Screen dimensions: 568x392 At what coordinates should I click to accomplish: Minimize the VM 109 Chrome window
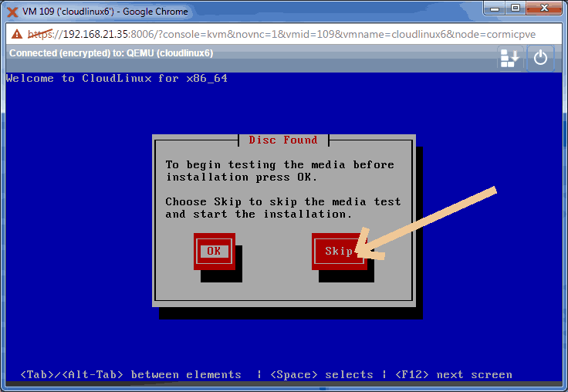tap(495, 8)
